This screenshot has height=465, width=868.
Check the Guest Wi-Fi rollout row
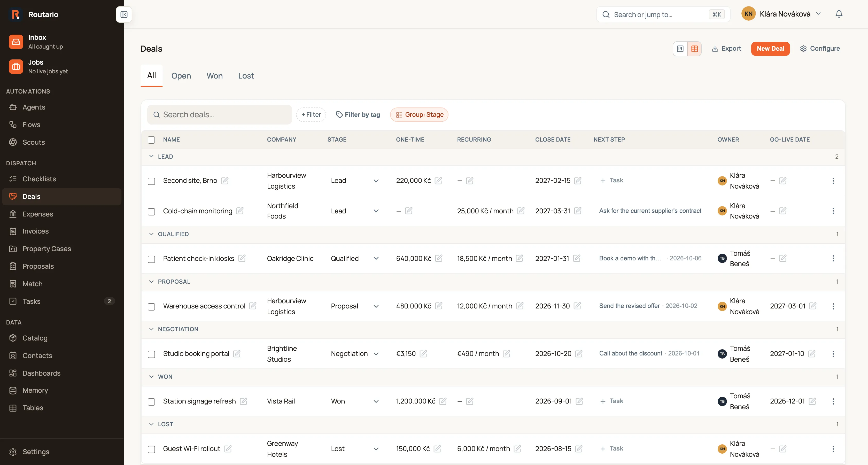pyautogui.click(x=151, y=450)
